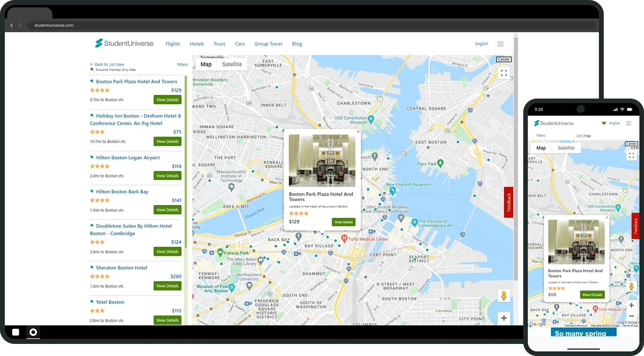The image size is (644, 356).
Task: Open English language selector on phone
Action: click(615, 123)
